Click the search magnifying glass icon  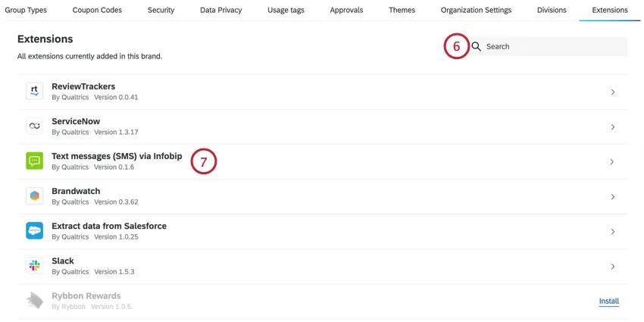477,47
